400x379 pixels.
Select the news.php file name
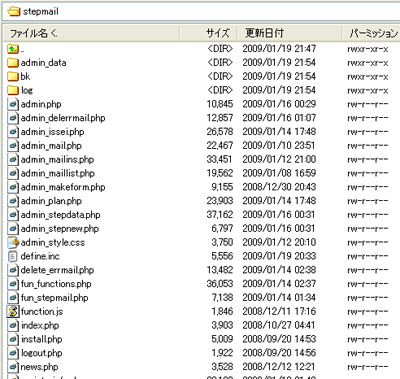tap(39, 367)
